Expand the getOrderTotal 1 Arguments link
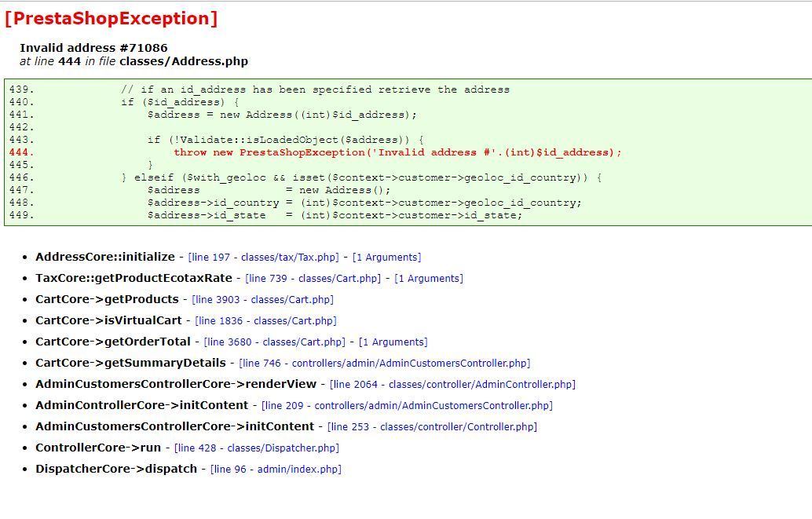The image size is (812, 519). 393,342
